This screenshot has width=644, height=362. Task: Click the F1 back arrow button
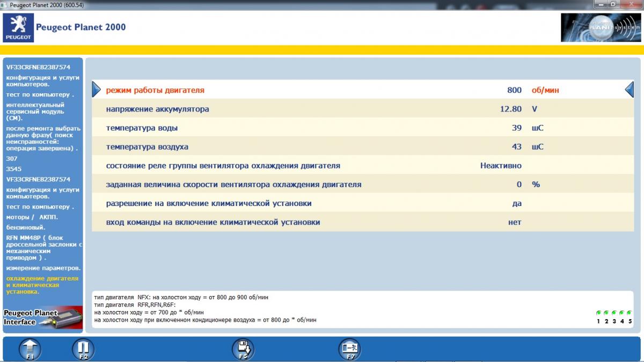[x=30, y=350]
